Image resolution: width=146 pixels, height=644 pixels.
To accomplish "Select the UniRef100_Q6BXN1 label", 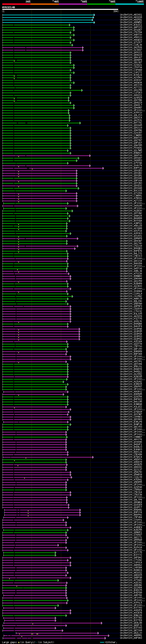I will pos(131,585).
